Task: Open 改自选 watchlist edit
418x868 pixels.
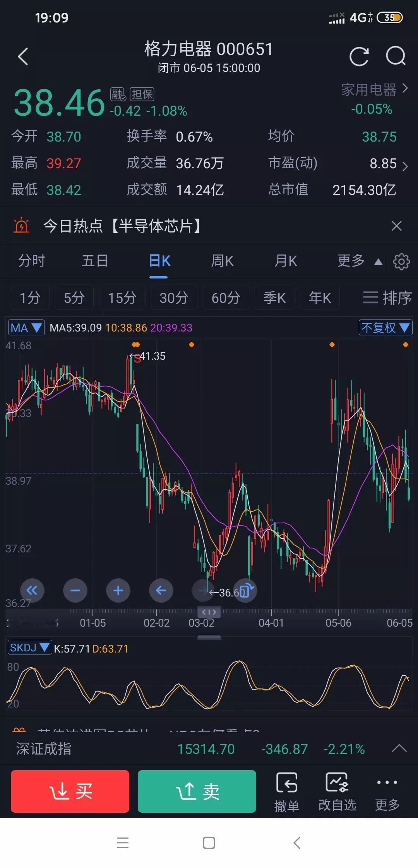Action: 337,792
